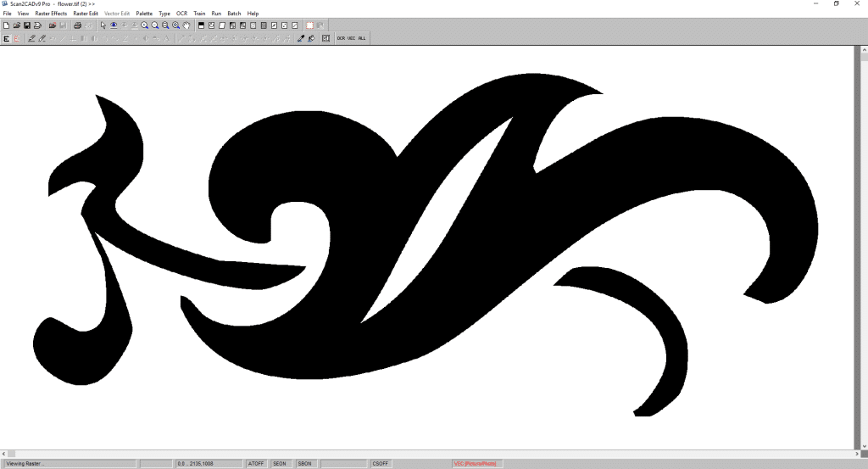Click the skewed page deskew raster icon
This screenshot has width=868, height=469.
(222, 25)
